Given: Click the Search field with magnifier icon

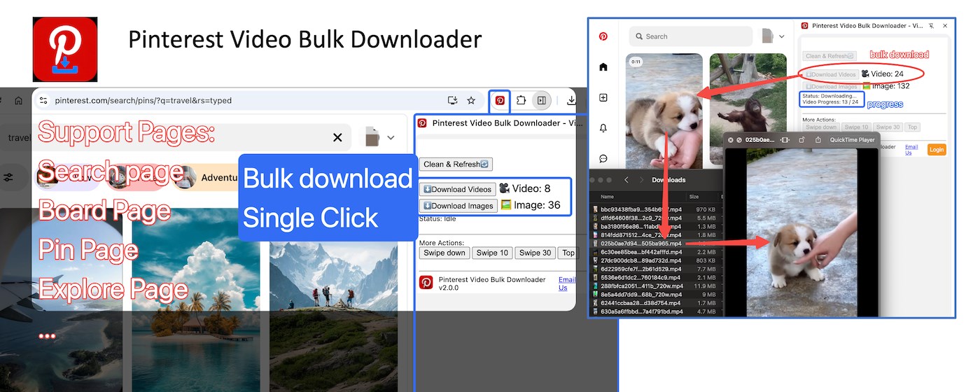Looking at the screenshot, I should [690, 36].
